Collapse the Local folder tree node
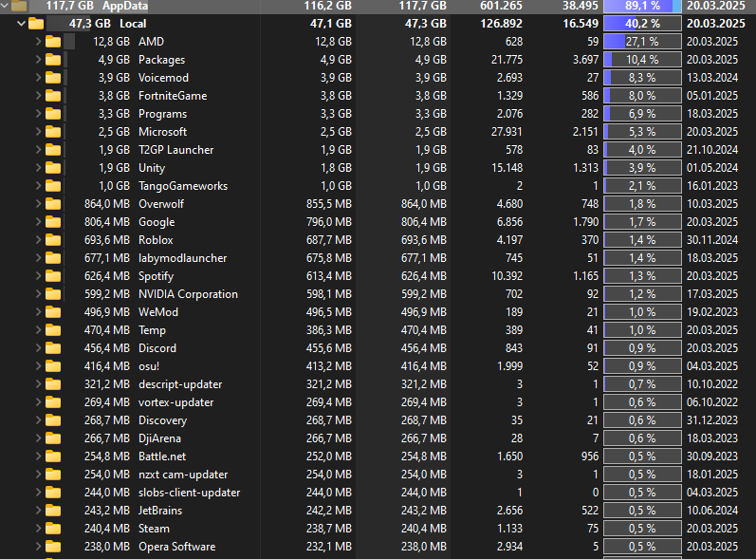Viewport: 756px width, 559px height. pos(21,23)
